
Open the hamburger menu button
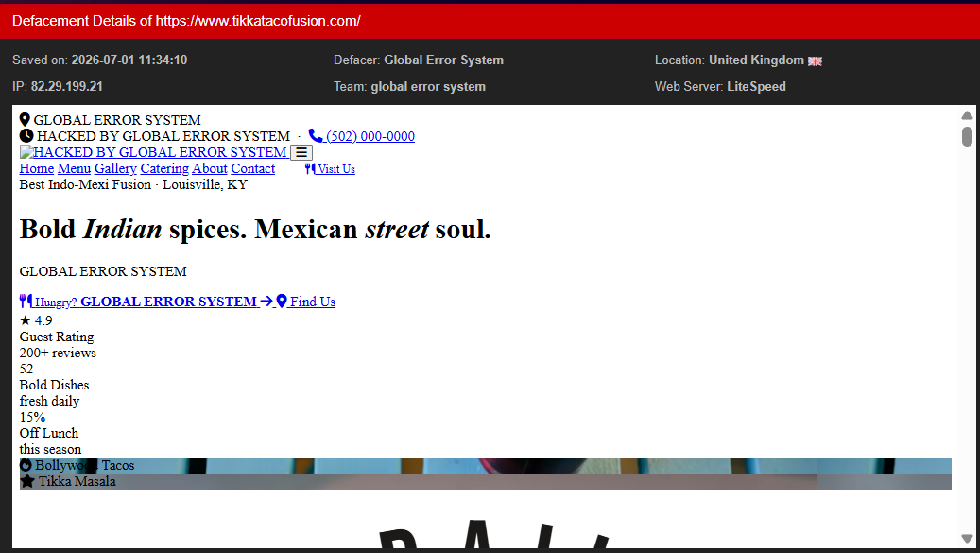point(301,152)
